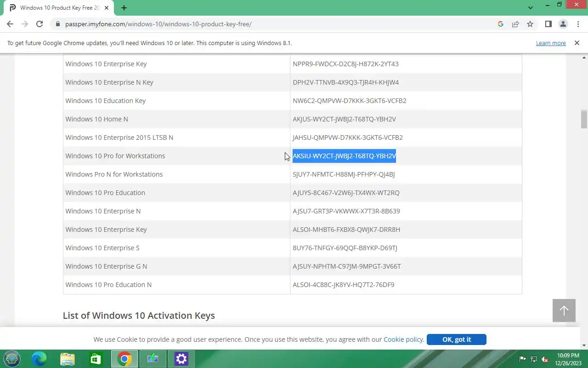
Task: Open Settings gear app in taskbar
Action: tap(181, 359)
